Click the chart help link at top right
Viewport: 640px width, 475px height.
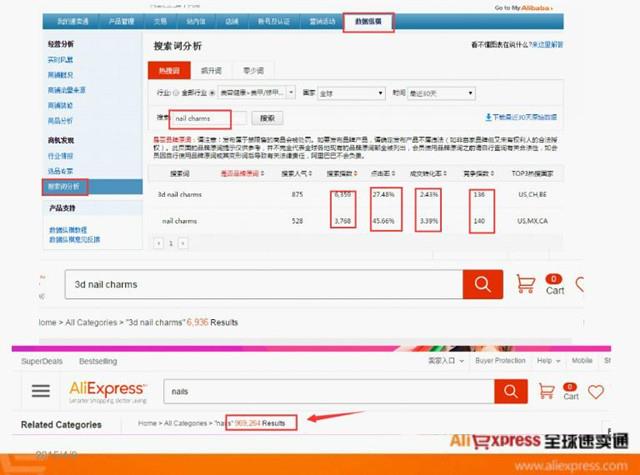(x=547, y=44)
